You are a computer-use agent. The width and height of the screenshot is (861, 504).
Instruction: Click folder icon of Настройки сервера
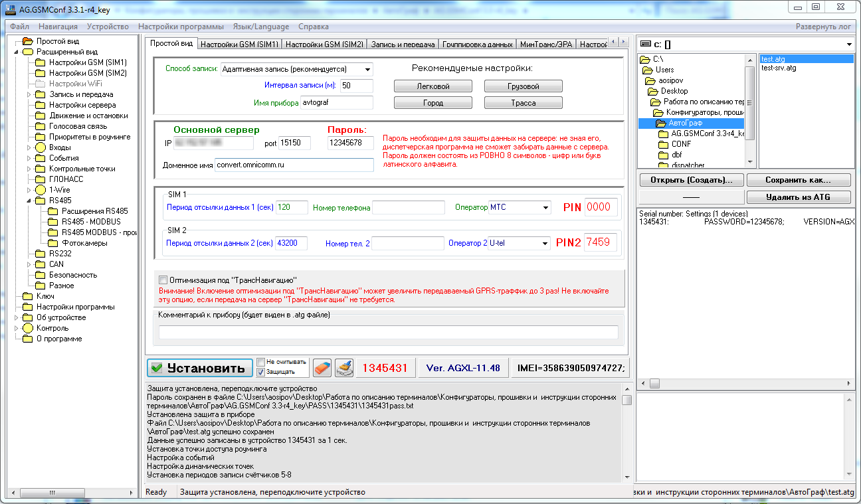coord(40,105)
